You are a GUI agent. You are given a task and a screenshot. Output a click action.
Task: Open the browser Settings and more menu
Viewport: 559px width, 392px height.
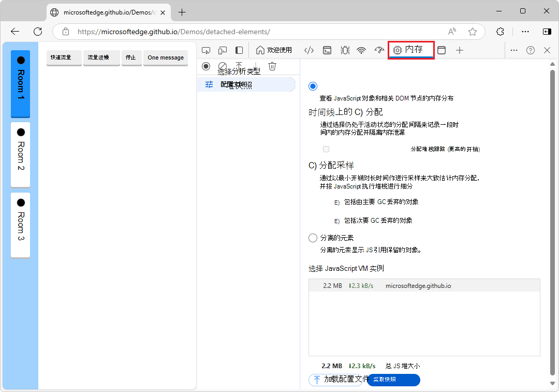525,32
